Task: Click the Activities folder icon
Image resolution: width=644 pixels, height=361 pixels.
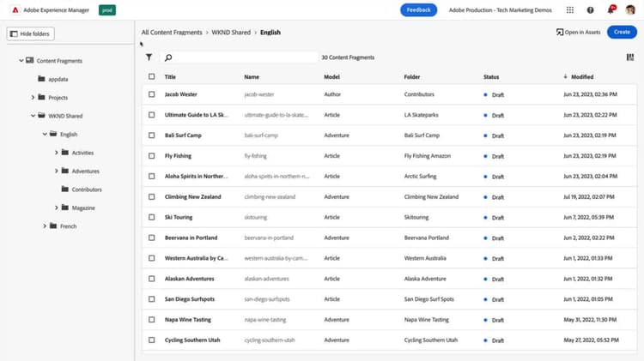Action: (65, 152)
